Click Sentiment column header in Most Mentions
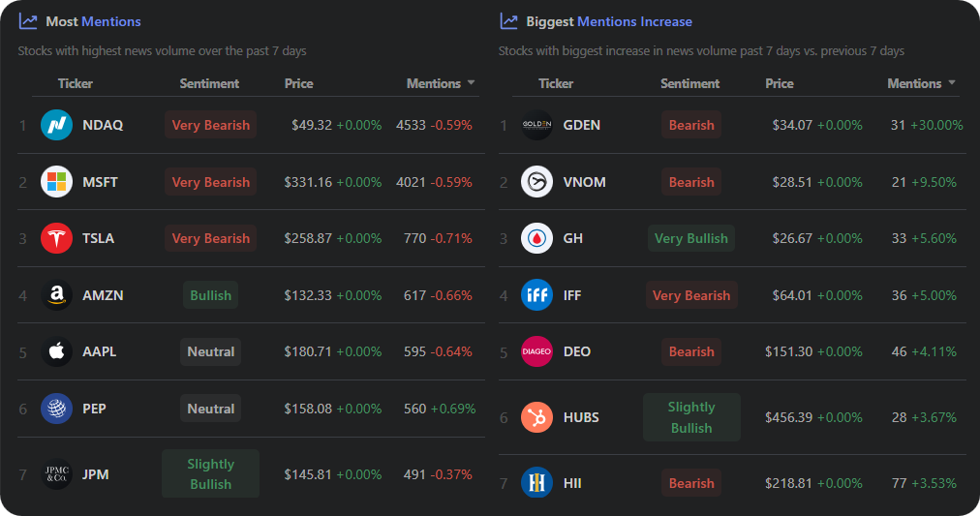Image resolution: width=980 pixels, height=516 pixels. 209,83
